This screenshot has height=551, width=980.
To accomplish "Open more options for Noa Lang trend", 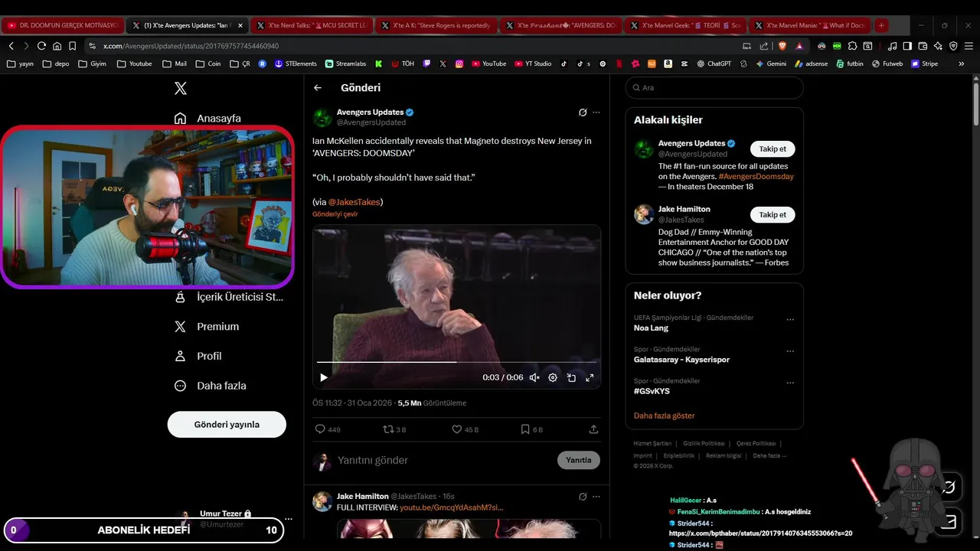I will [x=790, y=320].
